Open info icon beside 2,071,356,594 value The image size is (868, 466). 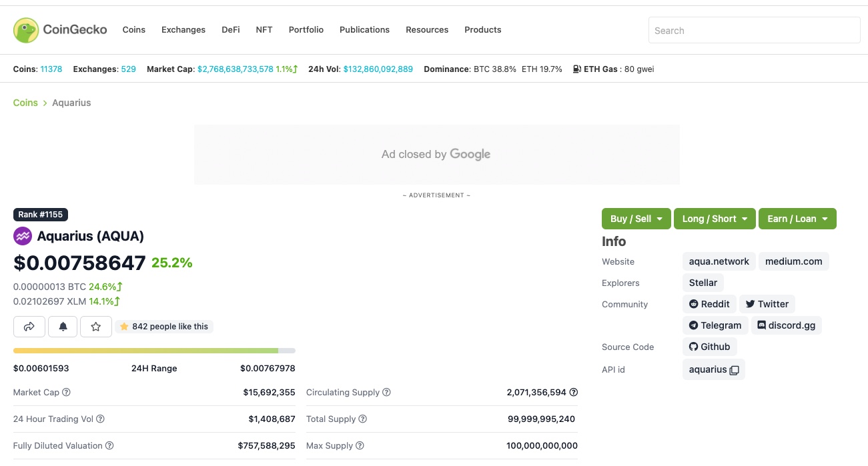(x=574, y=393)
